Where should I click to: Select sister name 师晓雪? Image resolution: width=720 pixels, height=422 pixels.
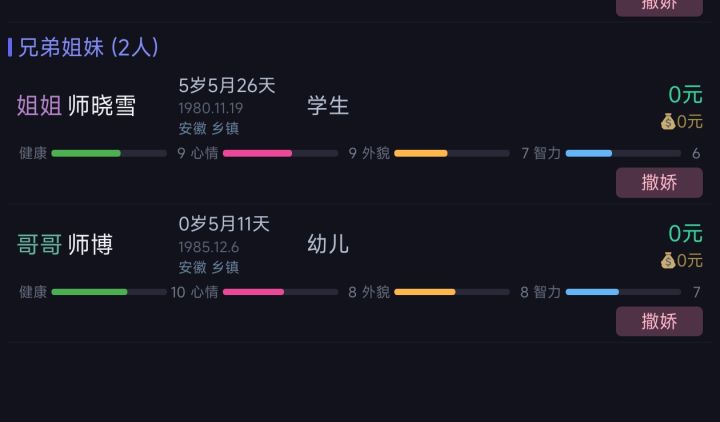(x=102, y=106)
